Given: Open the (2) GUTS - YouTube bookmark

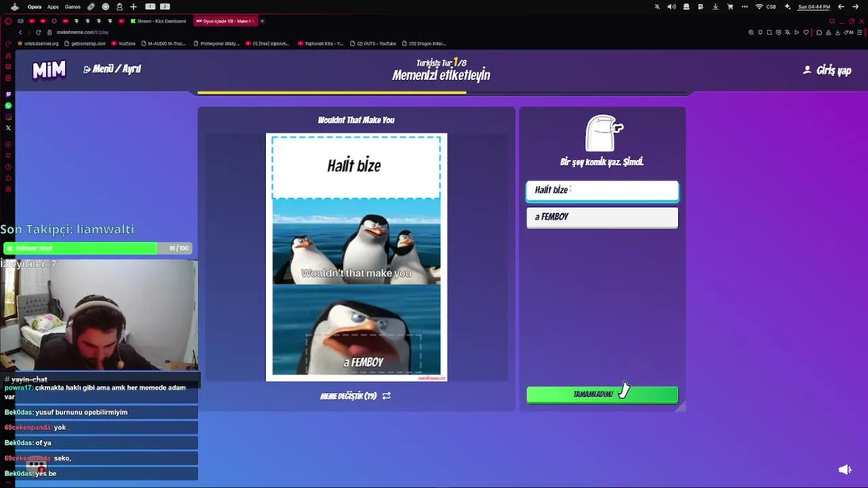Looking at the screenshot, I should [x=373, y=43].
